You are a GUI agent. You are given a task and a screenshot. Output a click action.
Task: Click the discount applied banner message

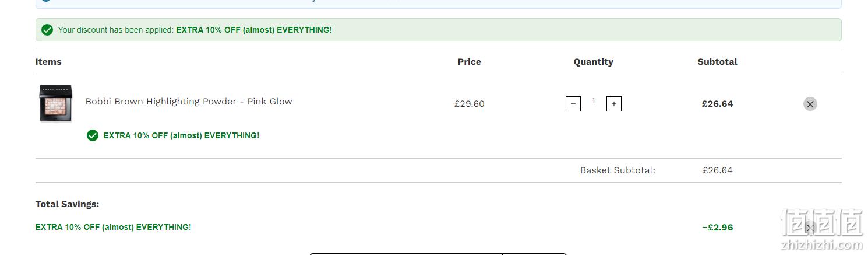tap(195, 30)
